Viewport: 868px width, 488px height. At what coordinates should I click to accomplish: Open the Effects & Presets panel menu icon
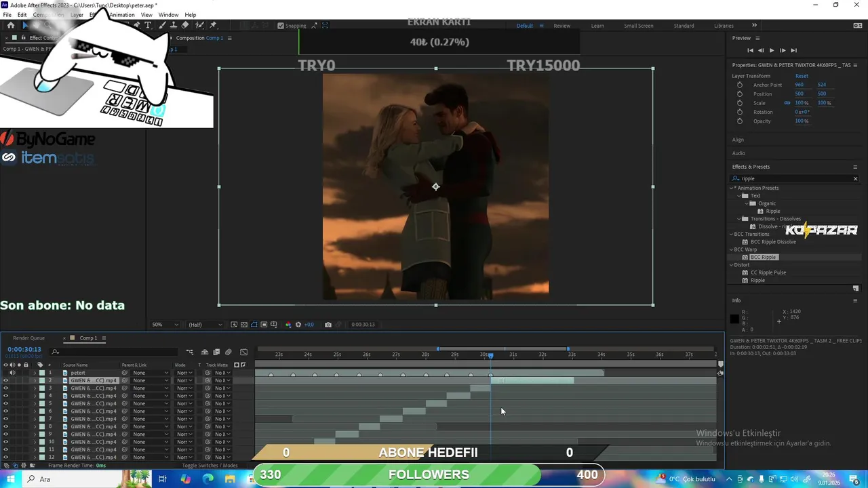pos(855,167)
